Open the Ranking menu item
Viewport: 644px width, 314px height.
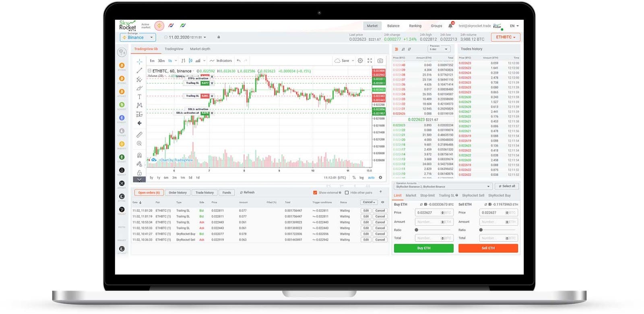point(415,26)
